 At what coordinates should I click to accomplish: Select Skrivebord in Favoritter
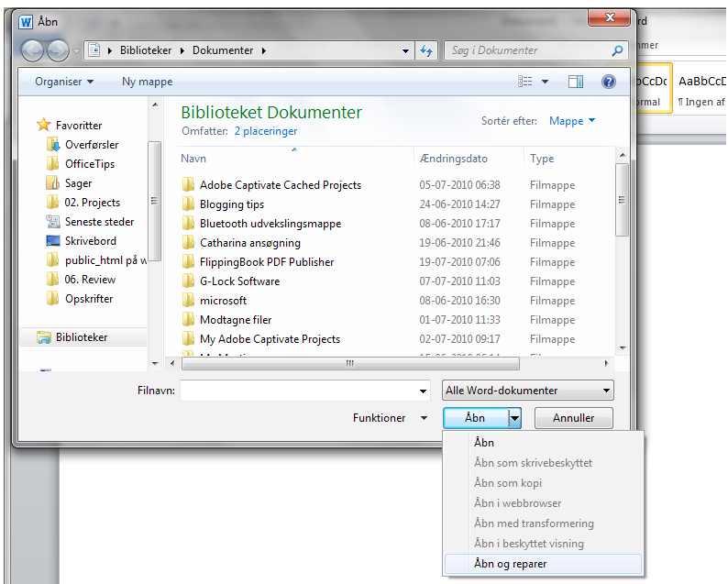tap(90, 241)
